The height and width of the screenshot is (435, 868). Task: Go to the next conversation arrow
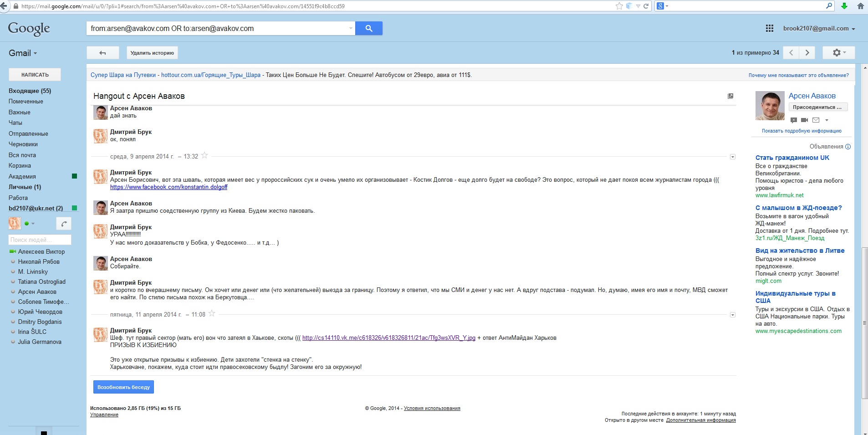click(x=807, y=53)
